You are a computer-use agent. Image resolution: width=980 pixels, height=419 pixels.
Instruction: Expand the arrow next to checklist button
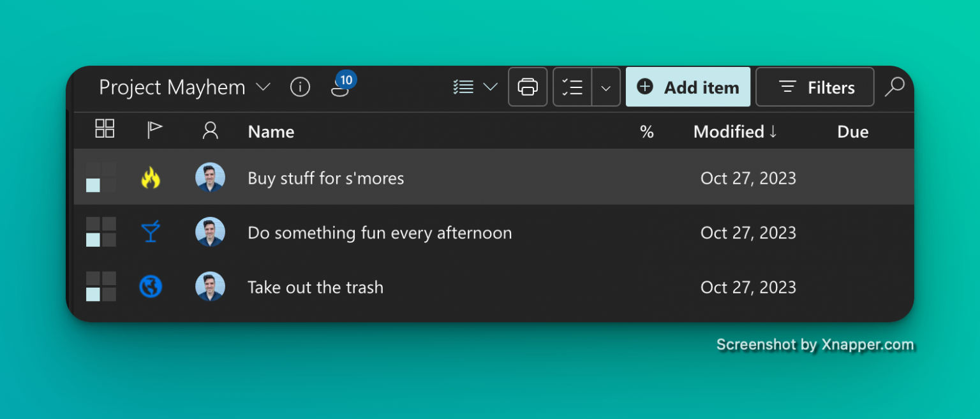(x=606, y=87)
